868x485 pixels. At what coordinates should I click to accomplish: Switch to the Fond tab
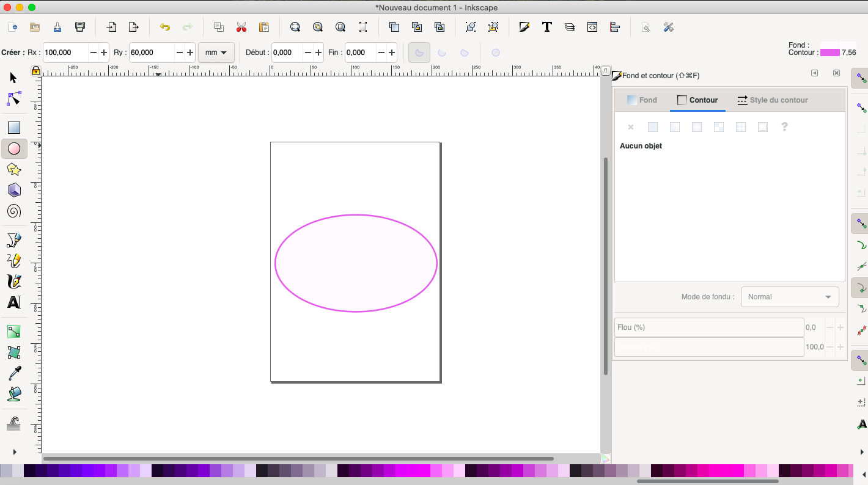642,100
